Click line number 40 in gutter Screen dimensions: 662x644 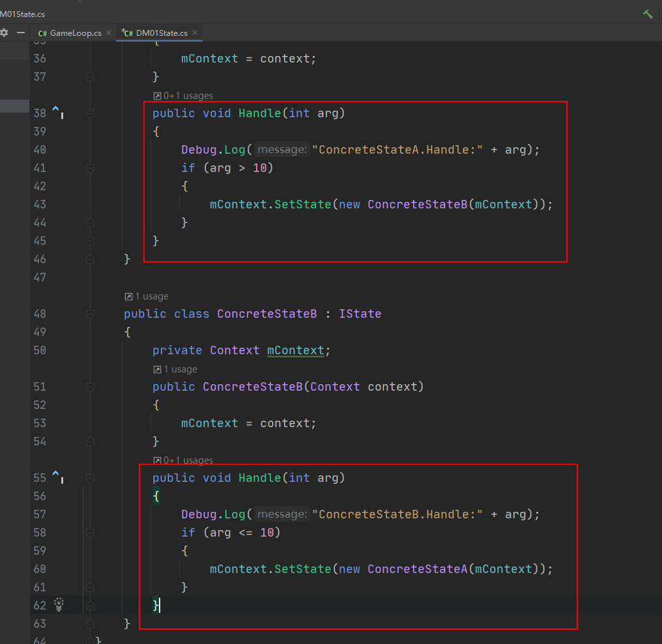(x=40, y=149)
